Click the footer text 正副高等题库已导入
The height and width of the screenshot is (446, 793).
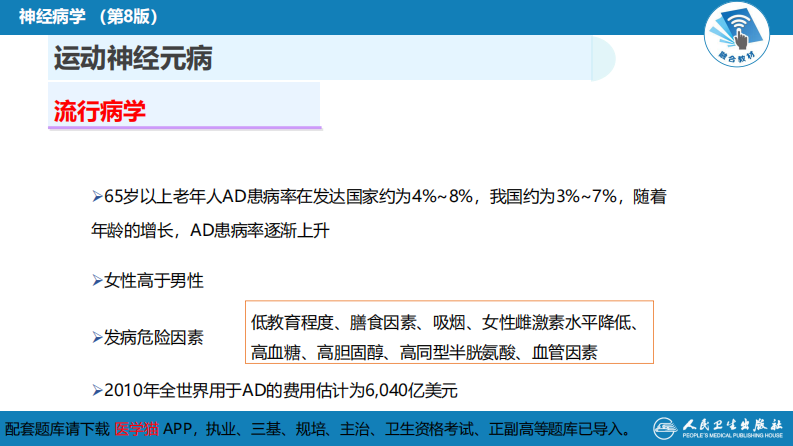556,429
